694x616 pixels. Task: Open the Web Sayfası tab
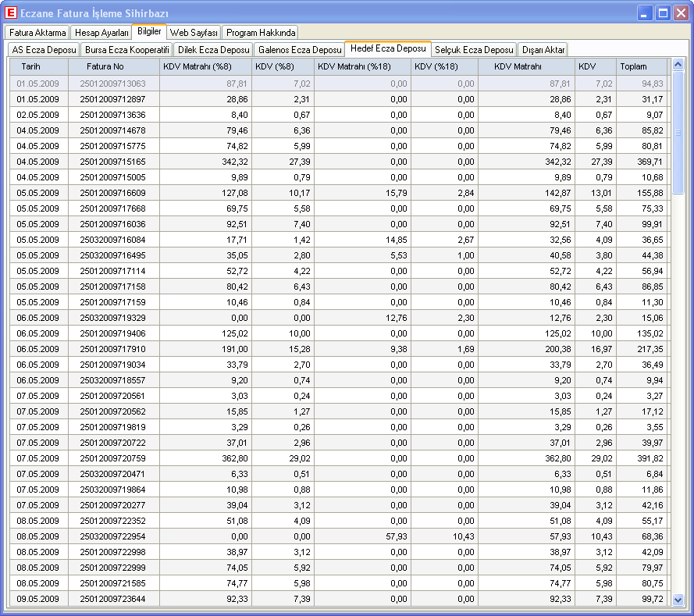tap(194, 33)
